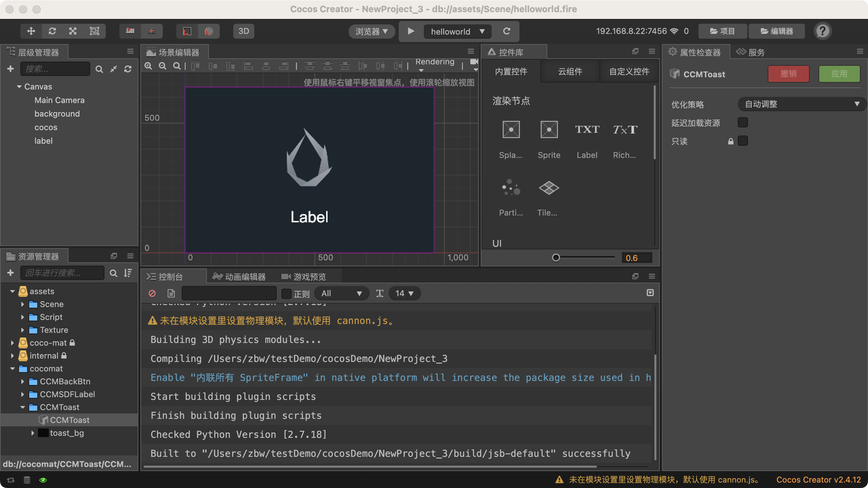This screenshot has width=868, height=488.
Task: Open the help question mark icon
Action: (x=822, y=31)
